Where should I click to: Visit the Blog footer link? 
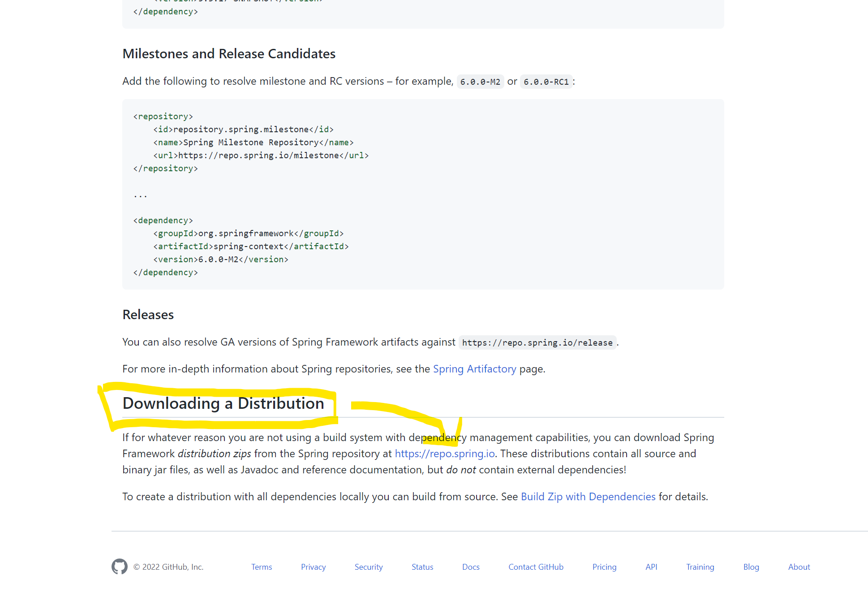tap(751, 567)
